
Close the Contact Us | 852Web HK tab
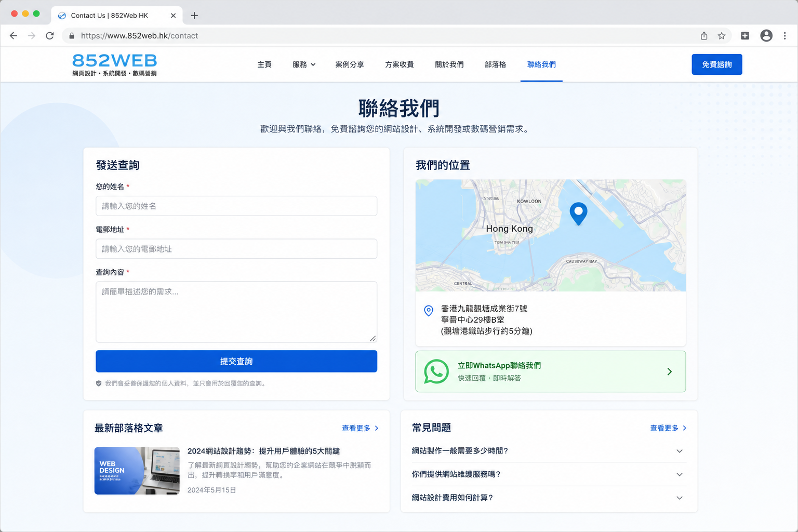(x=173, y=16)
